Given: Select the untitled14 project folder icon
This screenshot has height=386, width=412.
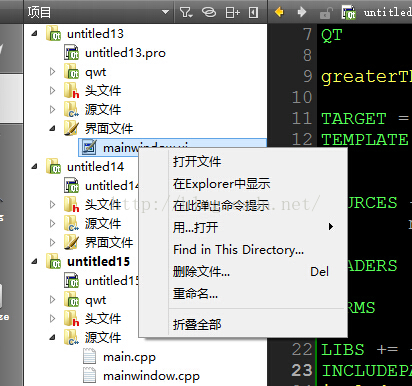Looking at the screenshot, I should click(x=53, y=166).
